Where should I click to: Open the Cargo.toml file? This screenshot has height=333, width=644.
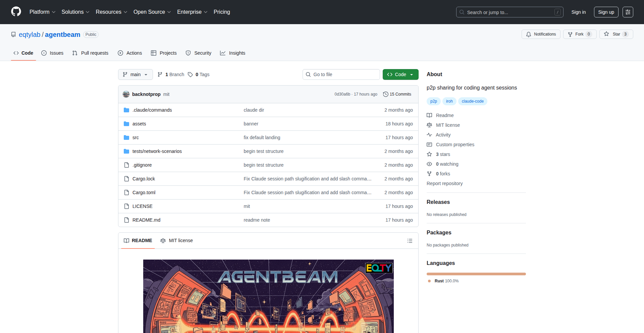coord(144,192)
